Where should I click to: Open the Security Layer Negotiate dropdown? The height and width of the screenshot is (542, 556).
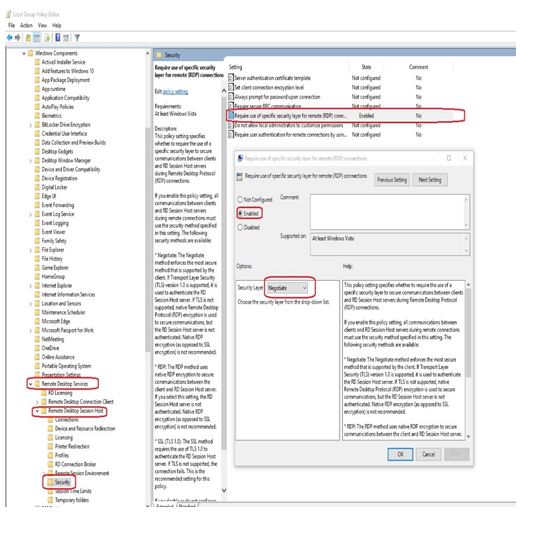pos(287,288)
